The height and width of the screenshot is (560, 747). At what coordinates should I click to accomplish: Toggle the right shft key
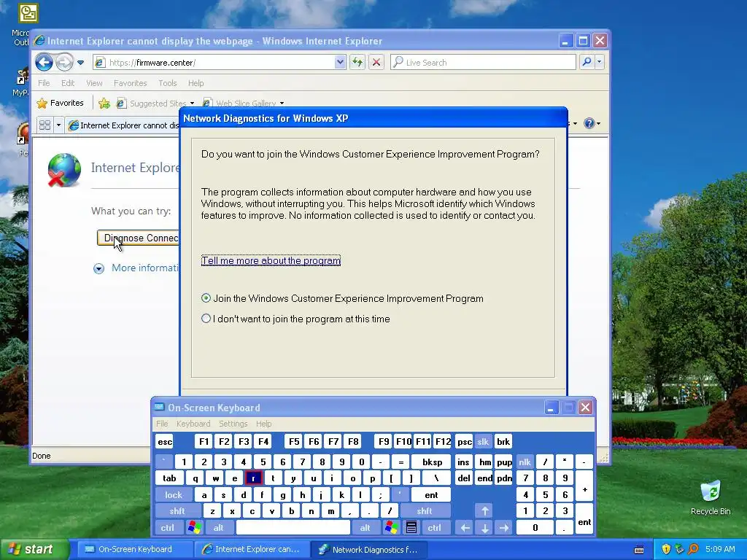[x=425, y=511]
